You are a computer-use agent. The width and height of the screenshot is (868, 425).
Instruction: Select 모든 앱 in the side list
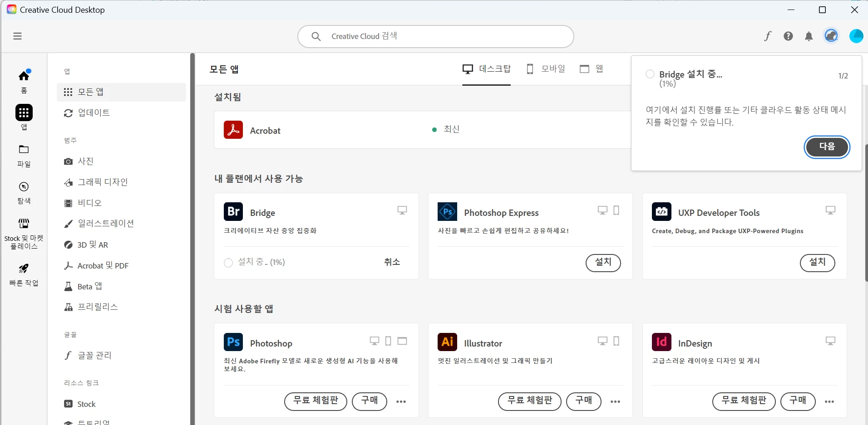click(x=121, y=92)
